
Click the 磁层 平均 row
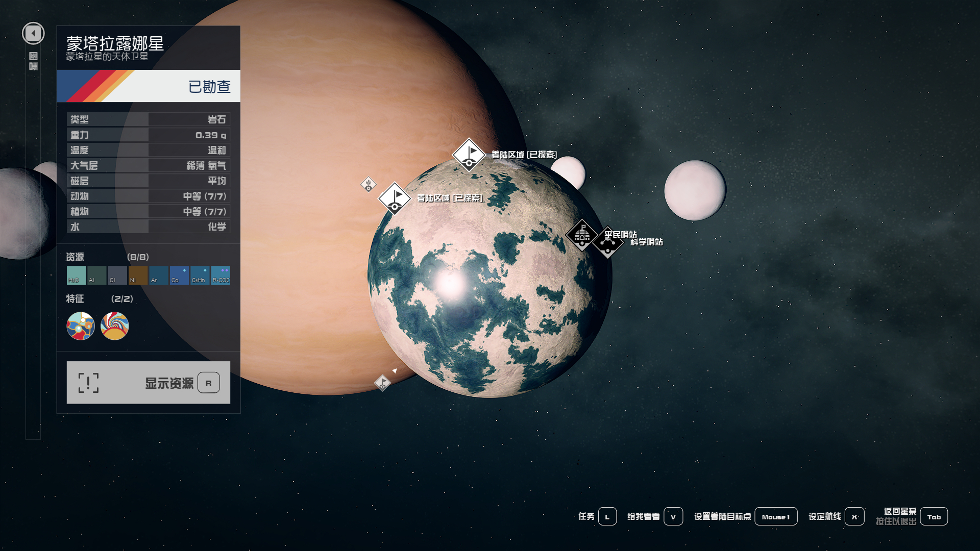[x=149, y=181]
